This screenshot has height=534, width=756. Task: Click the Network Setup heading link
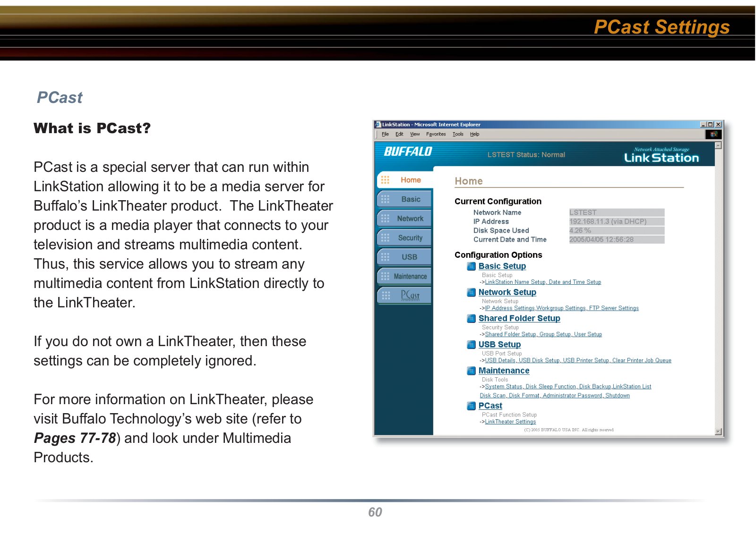tap(507, 292)
